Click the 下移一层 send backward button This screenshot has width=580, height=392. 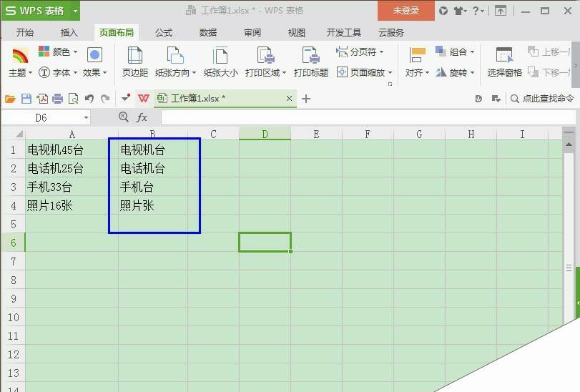pos(549,72)
